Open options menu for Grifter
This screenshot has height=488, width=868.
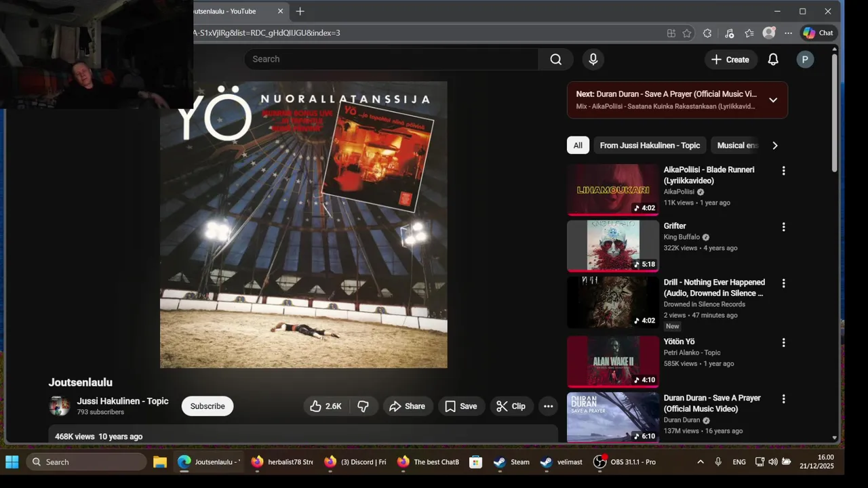click(784, 227)
